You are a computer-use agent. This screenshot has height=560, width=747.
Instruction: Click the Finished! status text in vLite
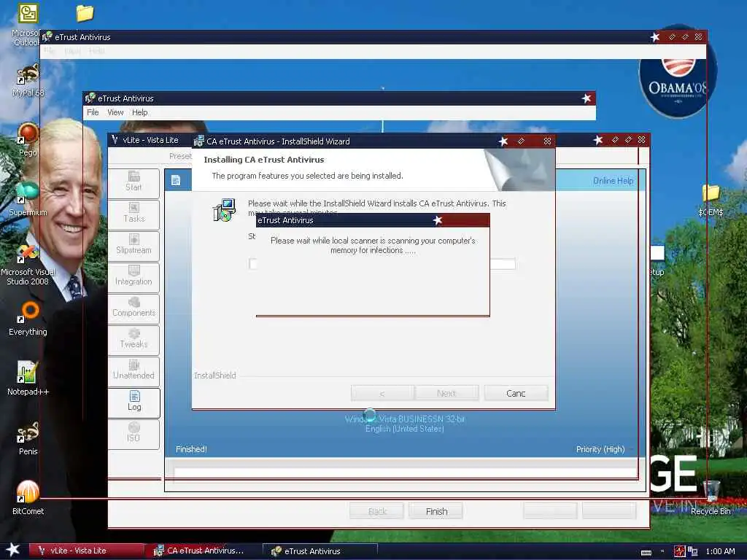click(x=191, y=449)
